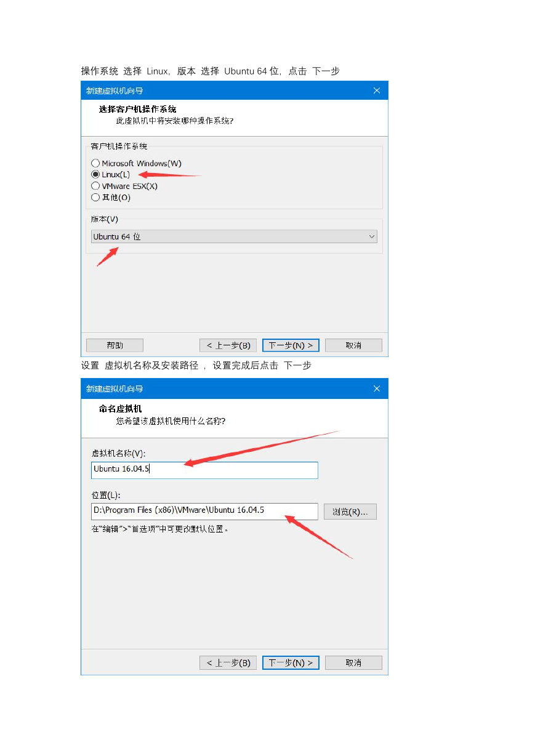Click 上一步(B) in the 命名虚拟机 dialog

pos(228,663)
